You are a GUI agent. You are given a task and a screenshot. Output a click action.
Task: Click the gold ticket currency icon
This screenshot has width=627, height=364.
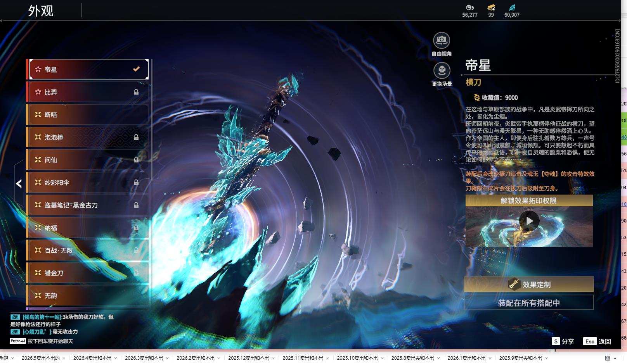[x=491, y=7]
